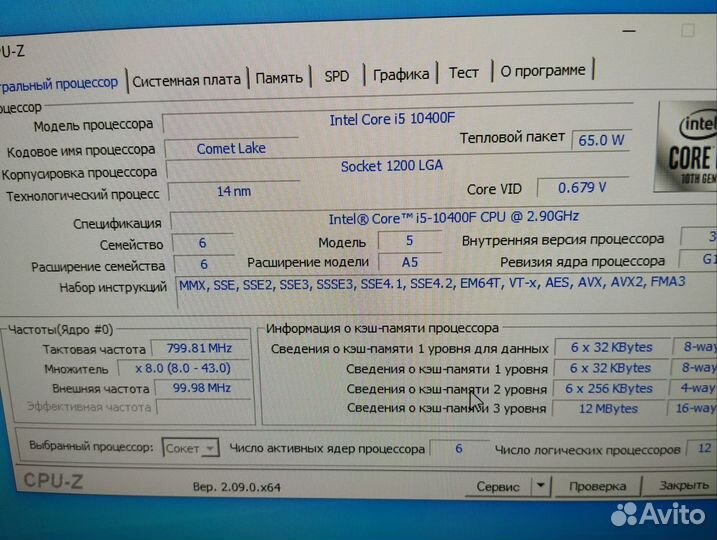717x540 pixels.
Task: Click the 12 MBytes L3 cache value
Action: pos(608,409)
